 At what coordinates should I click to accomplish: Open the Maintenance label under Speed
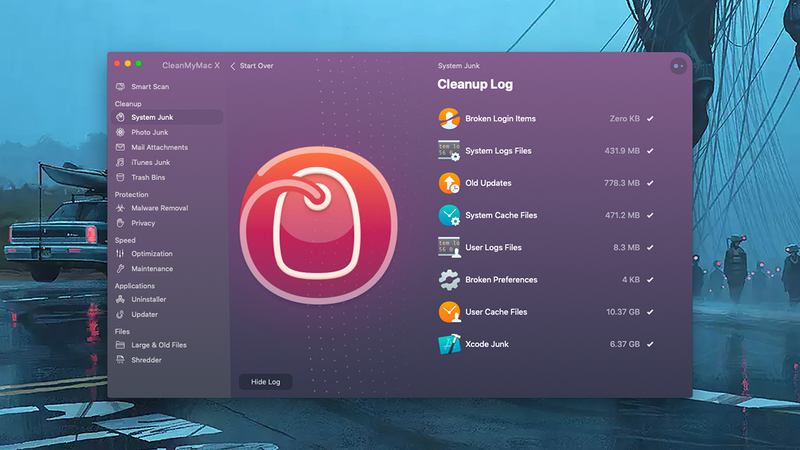pos(152,268)
